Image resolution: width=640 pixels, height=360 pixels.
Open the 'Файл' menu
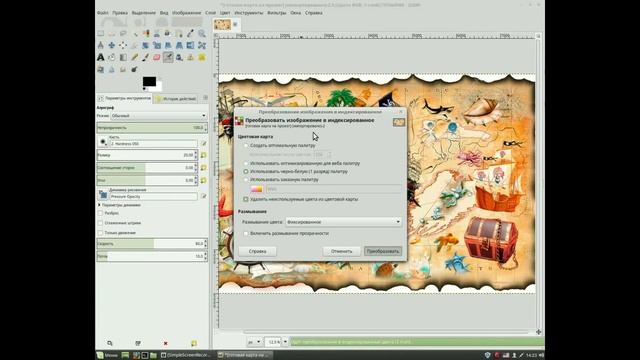[103, 13]
